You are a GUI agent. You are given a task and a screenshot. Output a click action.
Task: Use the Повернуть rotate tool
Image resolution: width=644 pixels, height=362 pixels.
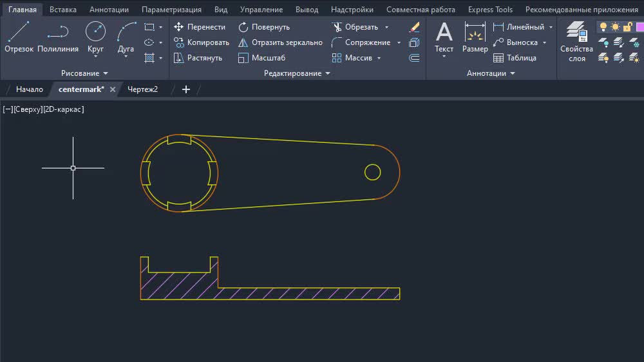pos(264,27)
